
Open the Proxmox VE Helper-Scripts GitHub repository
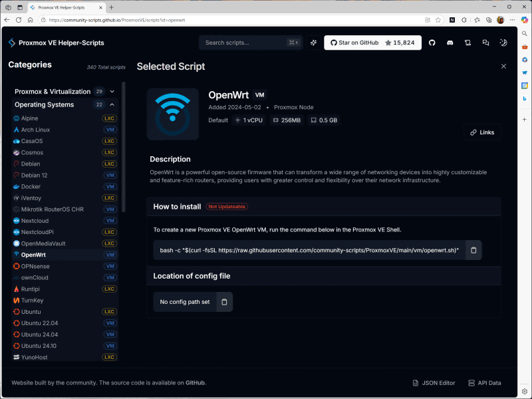[432, 43]
